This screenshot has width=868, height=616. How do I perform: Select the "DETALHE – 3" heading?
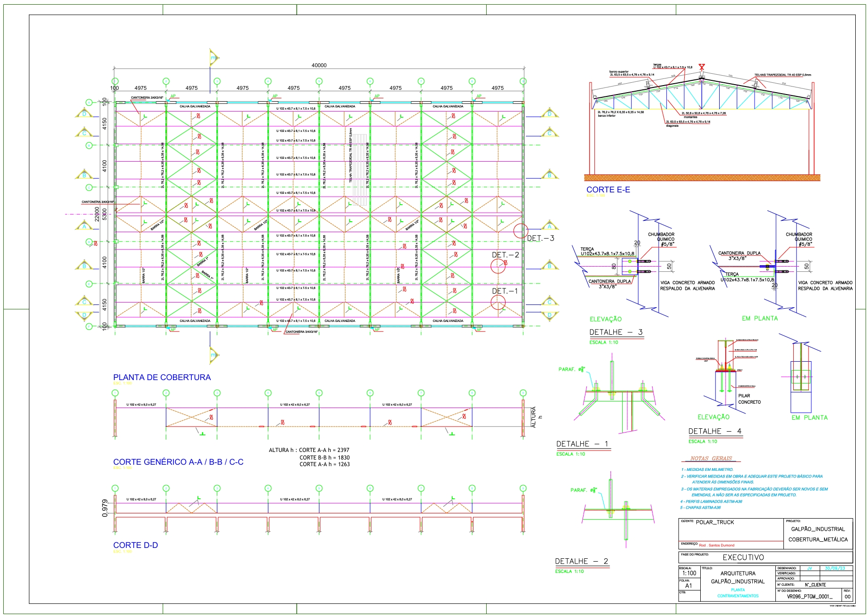click(x=616, y=332)
